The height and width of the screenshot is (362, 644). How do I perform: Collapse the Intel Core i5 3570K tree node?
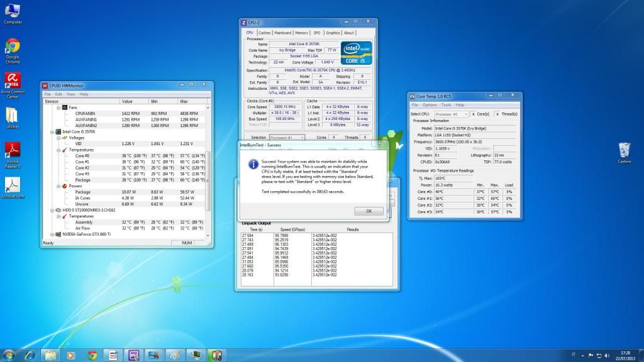click(51, 132)
